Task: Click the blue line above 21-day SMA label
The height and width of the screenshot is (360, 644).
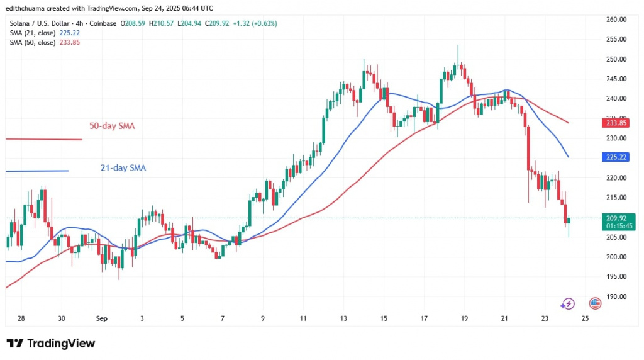Action: pyautogui.click(x=36, y=171)
